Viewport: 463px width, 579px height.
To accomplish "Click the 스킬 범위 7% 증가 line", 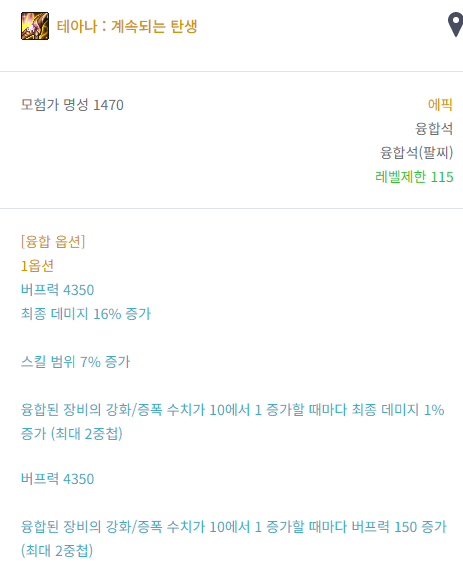I will click(75, 362).
